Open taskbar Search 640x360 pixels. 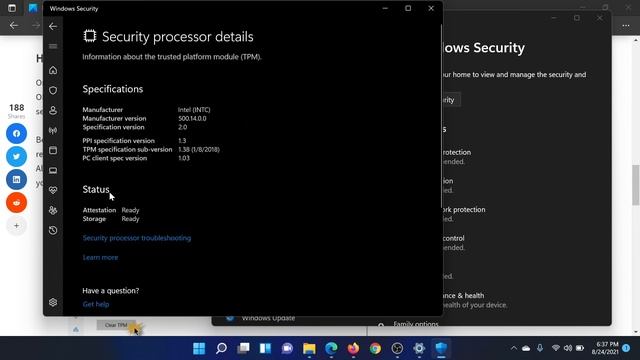(221, 348)
